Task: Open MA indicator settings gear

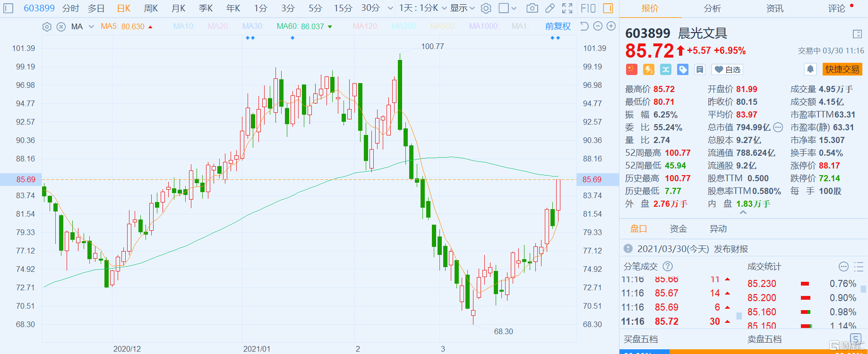Action: 47,27
